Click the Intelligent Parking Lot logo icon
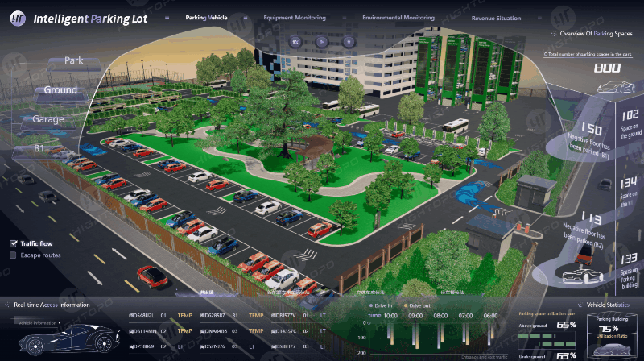Viewport: 644px width, 361px height. pos(17,19)
